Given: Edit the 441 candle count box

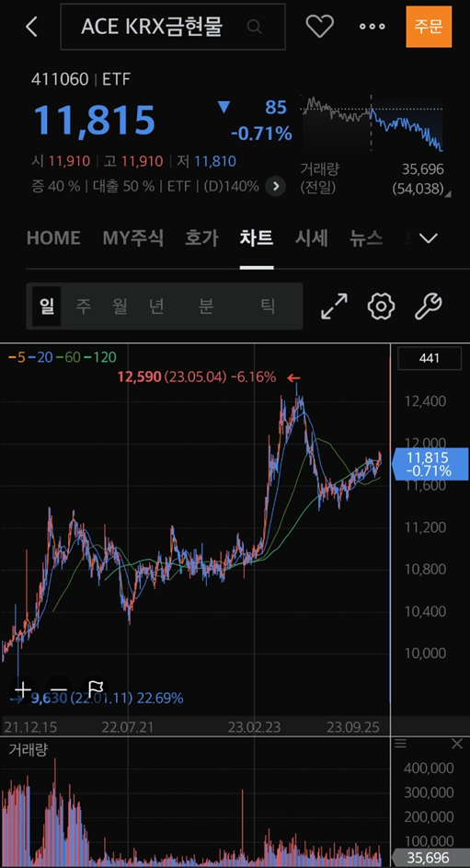Looking at the screenshot, I should 430,358.
